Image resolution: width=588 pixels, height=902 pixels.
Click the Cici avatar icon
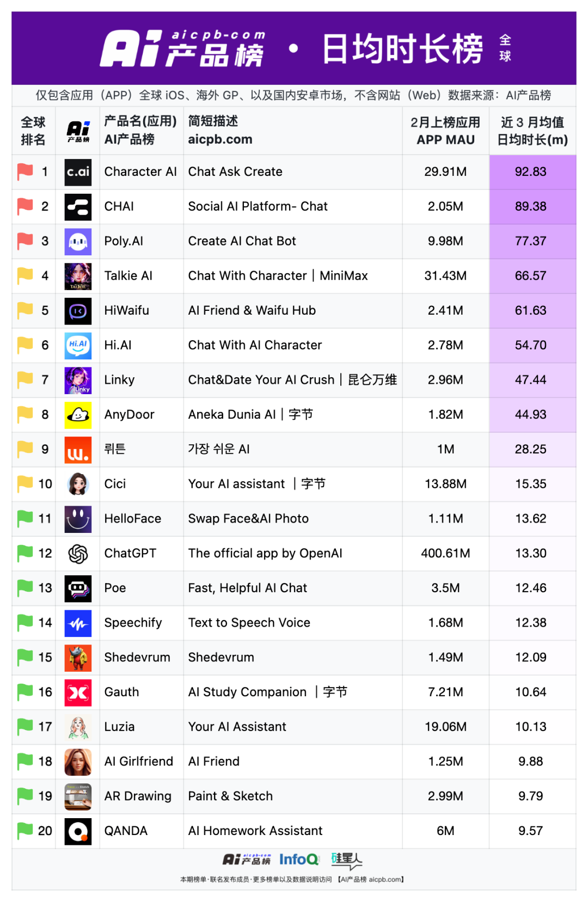click(x=78, y=484)
